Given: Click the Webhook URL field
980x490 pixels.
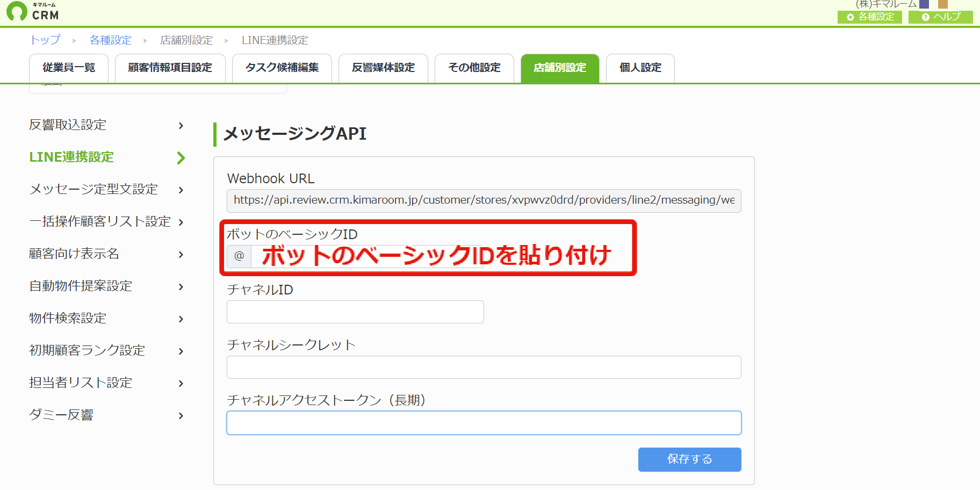Looking at the screenshot, I should coord(484,200).
